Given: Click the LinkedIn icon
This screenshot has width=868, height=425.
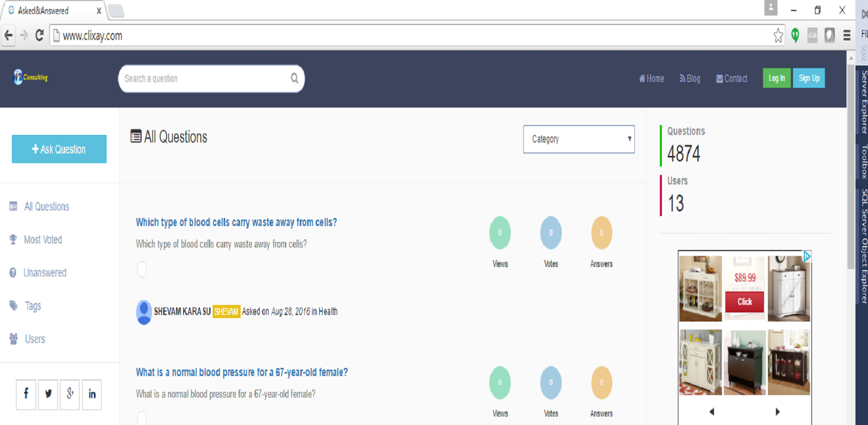Looking at the screenshot, I should pyautogui.click(x=92, y=394).
